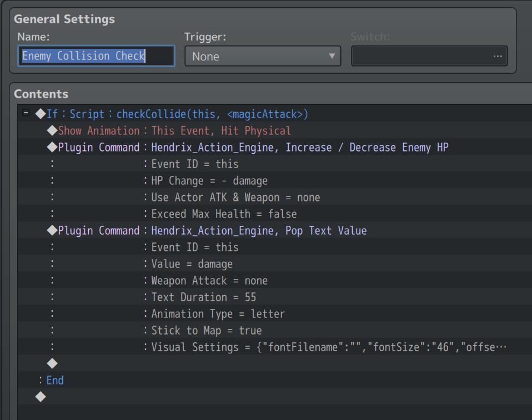This screenshot has height=420, width=532.
Task: Select the Text Duration = 55 line
Action: [275, 297]
